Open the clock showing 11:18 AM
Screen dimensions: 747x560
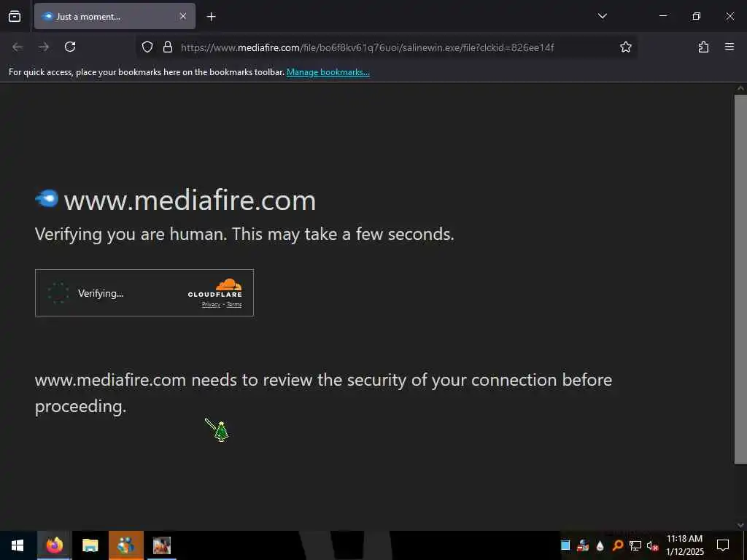click(684, 545)
